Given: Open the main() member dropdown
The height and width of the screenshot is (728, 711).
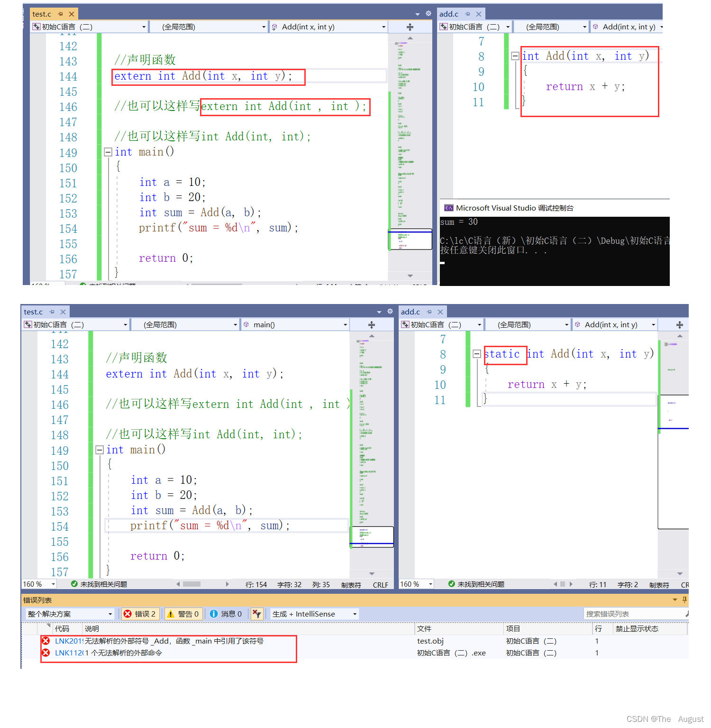Looking at the screenshot, I should pos(295,325).
